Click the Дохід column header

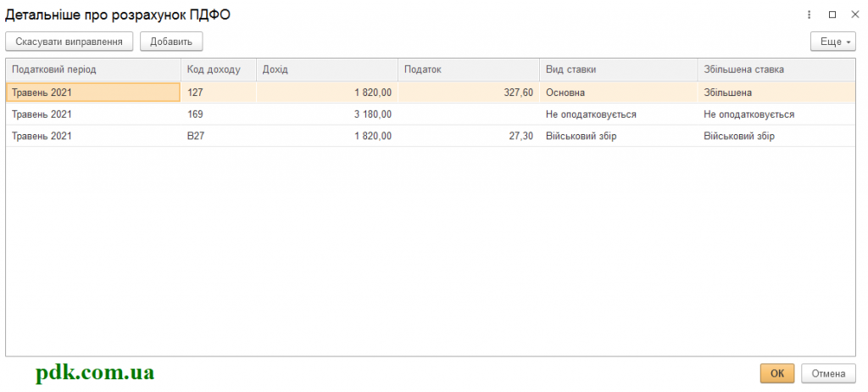[327, 70]
